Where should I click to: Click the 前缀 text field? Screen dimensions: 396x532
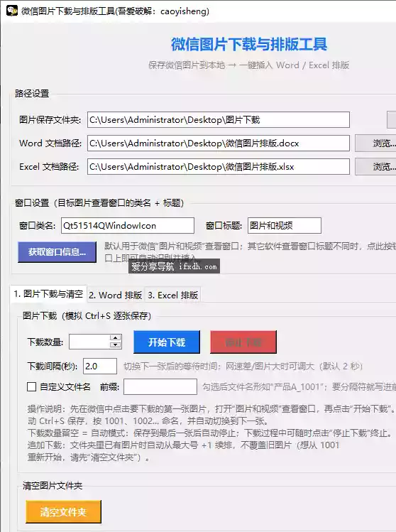pyautogui.click(x=160, y=387)
